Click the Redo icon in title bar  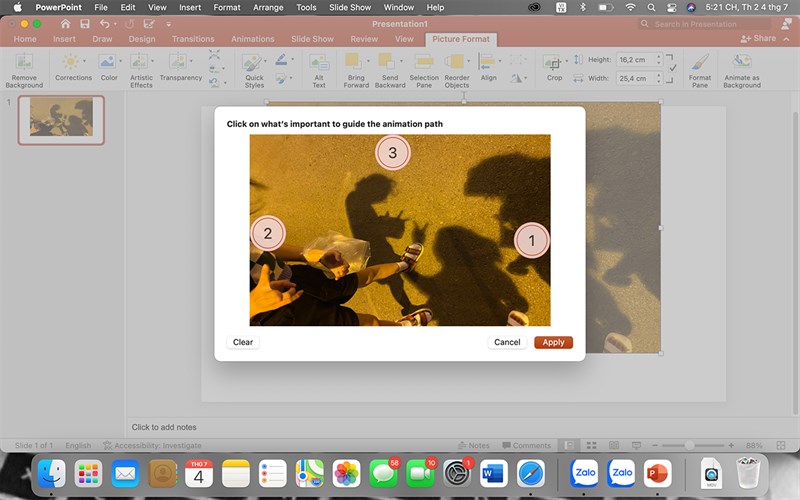pyautogui.click(x=130, y=24)
